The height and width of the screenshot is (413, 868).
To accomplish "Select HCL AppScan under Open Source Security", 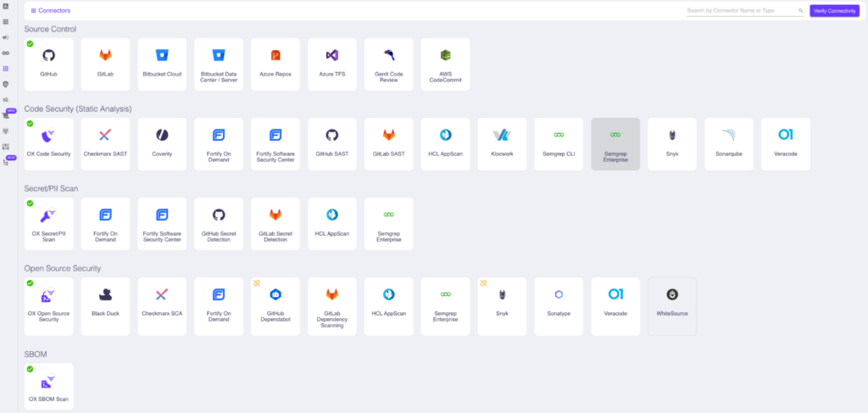I will pos(388,306).
